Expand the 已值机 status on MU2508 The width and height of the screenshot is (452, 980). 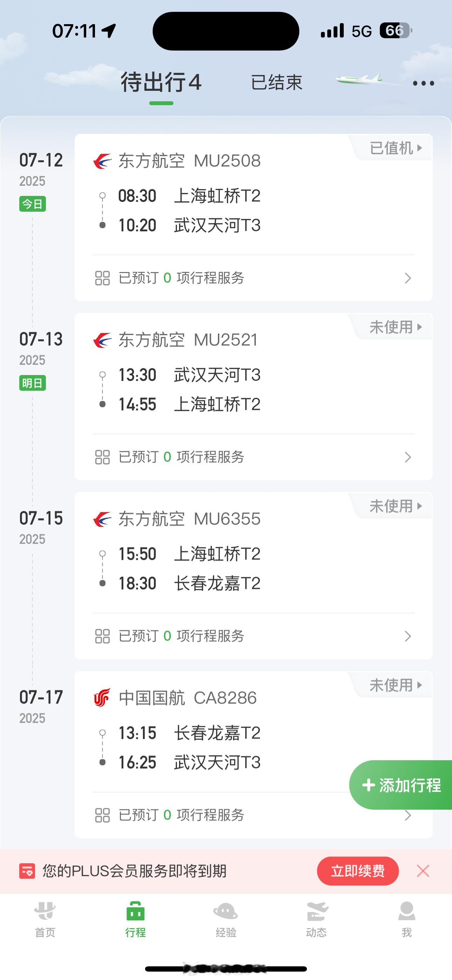(x=396, y=148)
